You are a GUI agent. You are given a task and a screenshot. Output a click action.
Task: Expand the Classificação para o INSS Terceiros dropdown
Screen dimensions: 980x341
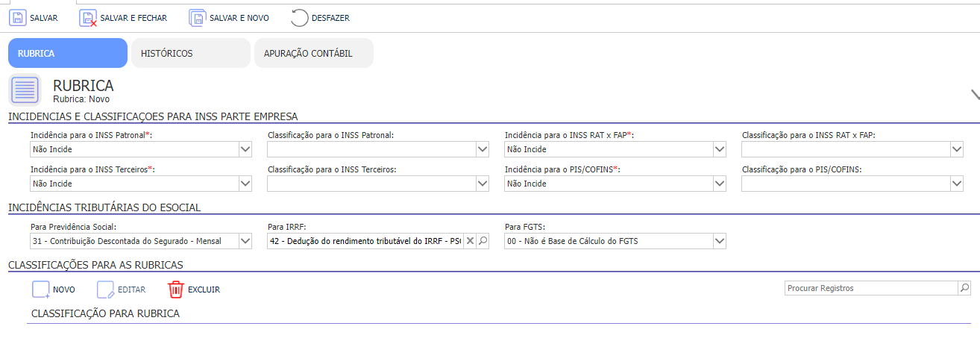pyautogui.click(x=483, y=184)
